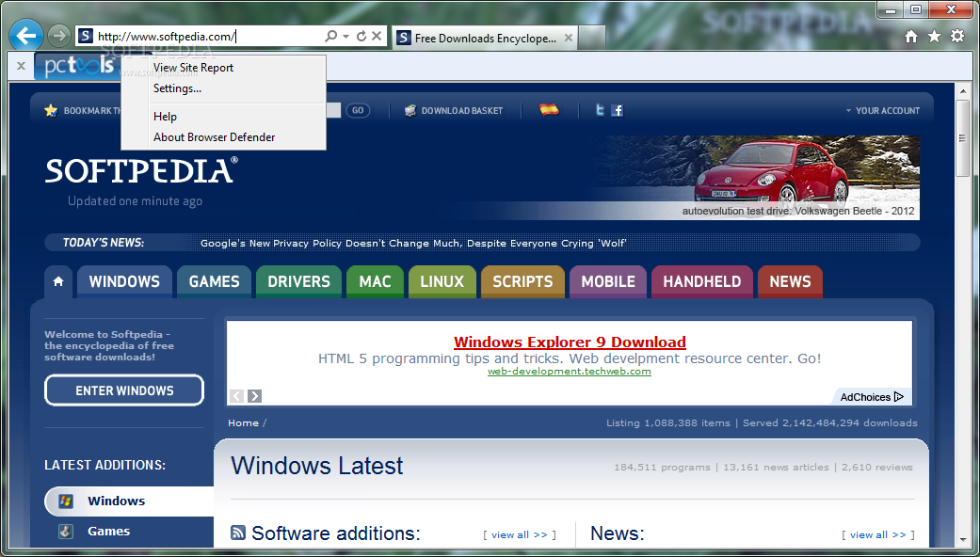Click the GO search button
This screenshot has width=980, height=557.
tap(358, 110)
